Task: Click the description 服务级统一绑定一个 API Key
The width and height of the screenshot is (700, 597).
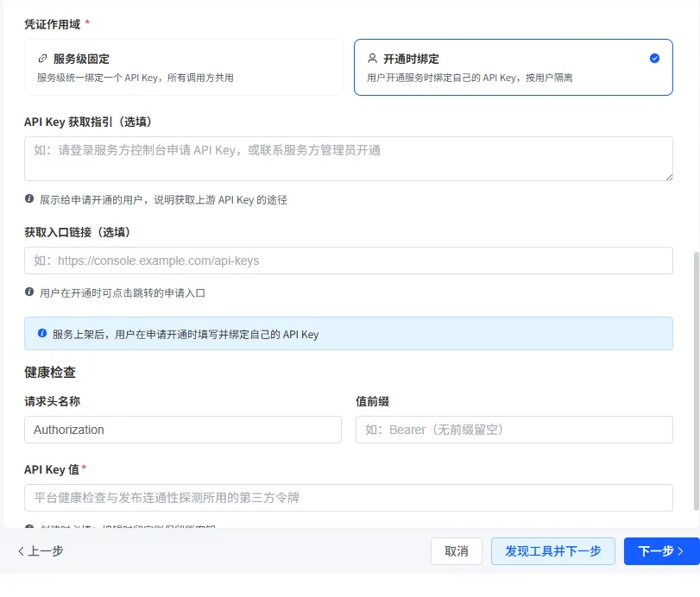Action: pos(136,78)
